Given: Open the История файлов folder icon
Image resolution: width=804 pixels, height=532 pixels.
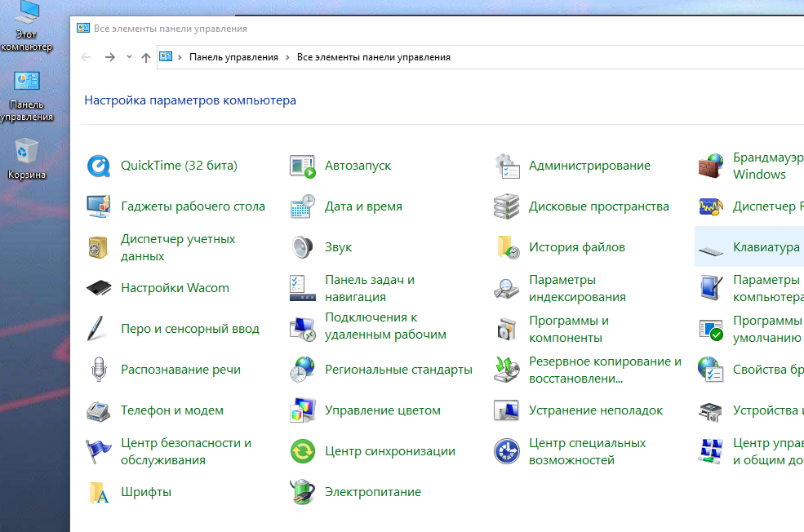Looking at the screenshot, I should click(x=508, y=247).
